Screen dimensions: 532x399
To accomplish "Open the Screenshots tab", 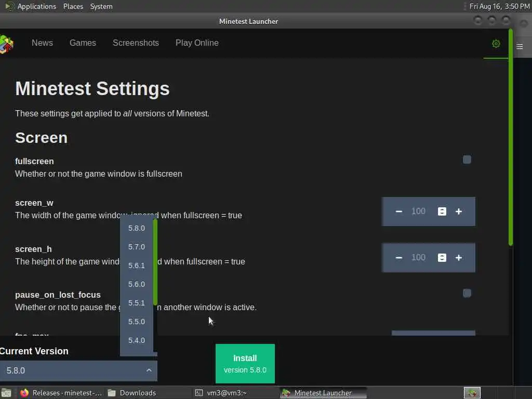I will coord(136,43).
